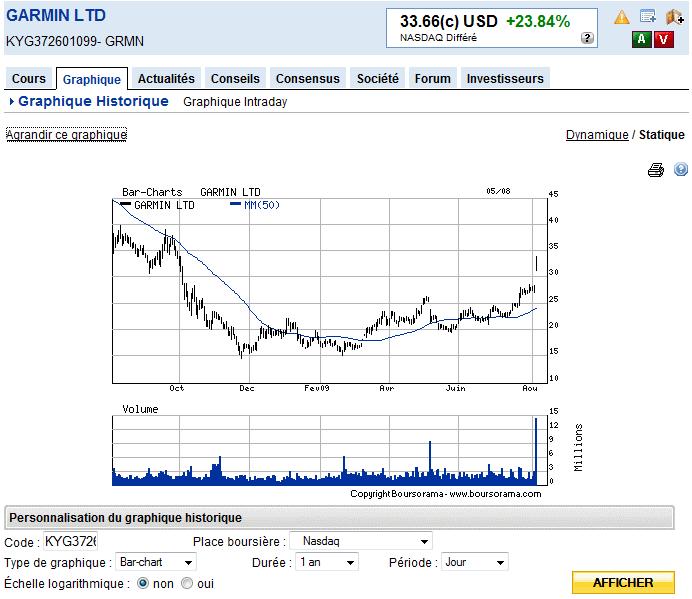Click the tallest volume bar in August
This screenshot has height=599, width=692.
pyautogui.click(x=536, y=450)
